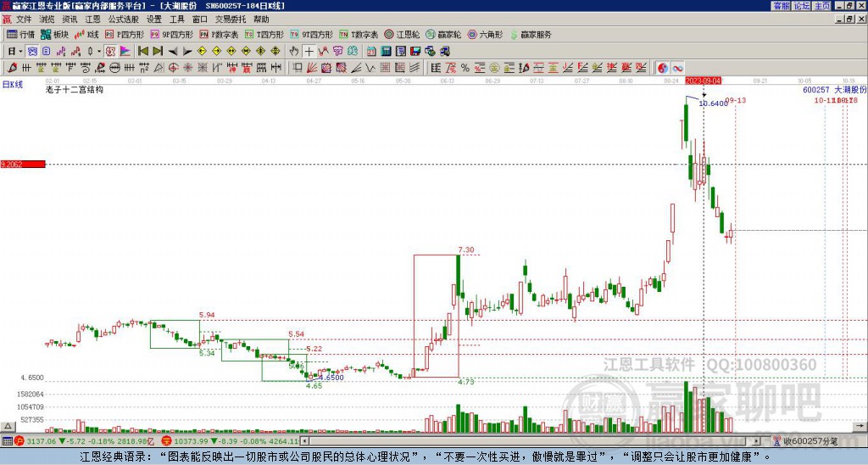Click the solid right-pointing arrow icon
Viewport: 868px width, 465px height.
point(187,51)
